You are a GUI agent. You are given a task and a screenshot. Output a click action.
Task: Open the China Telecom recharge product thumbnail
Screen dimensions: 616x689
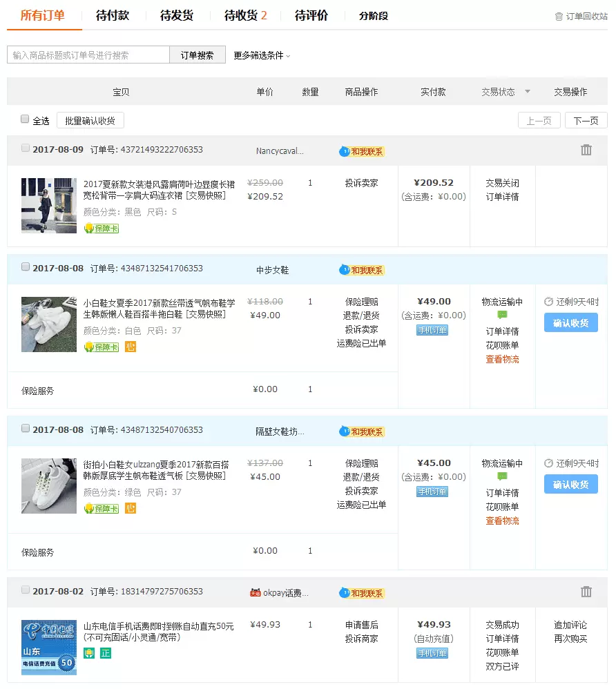pos(48,647)
